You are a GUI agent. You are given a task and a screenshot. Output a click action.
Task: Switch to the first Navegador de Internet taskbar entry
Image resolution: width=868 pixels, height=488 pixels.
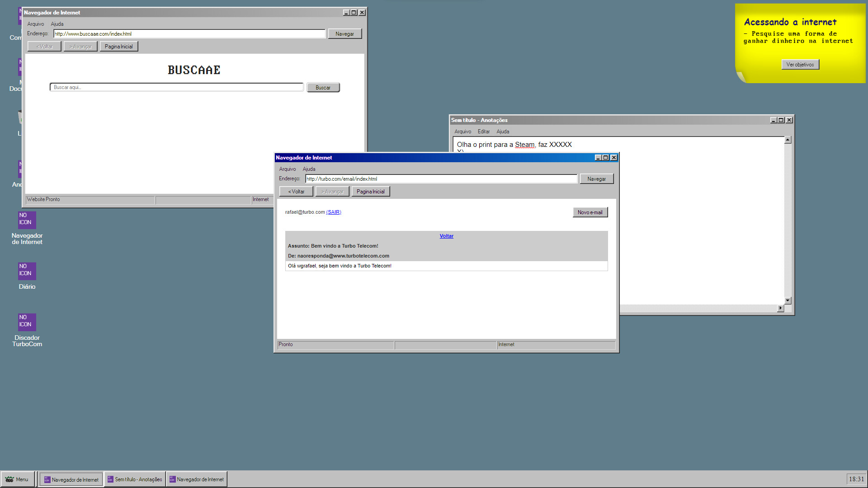[x=71, y=479]
